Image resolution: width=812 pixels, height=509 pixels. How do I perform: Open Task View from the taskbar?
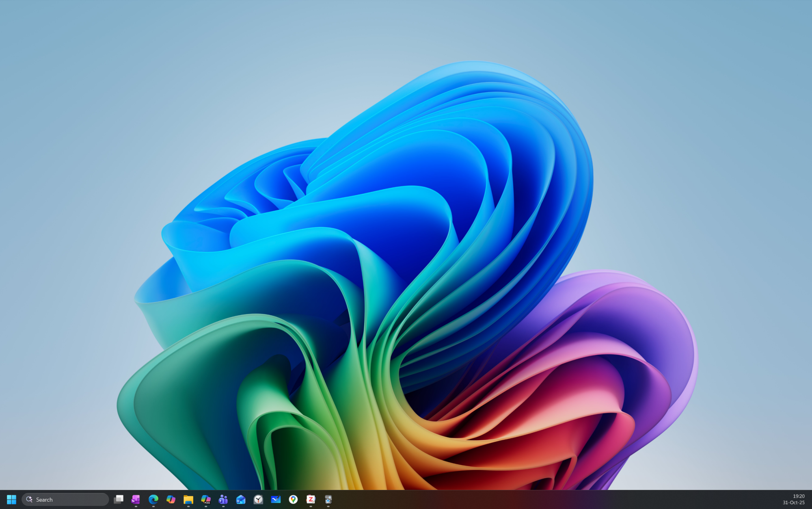119,499
